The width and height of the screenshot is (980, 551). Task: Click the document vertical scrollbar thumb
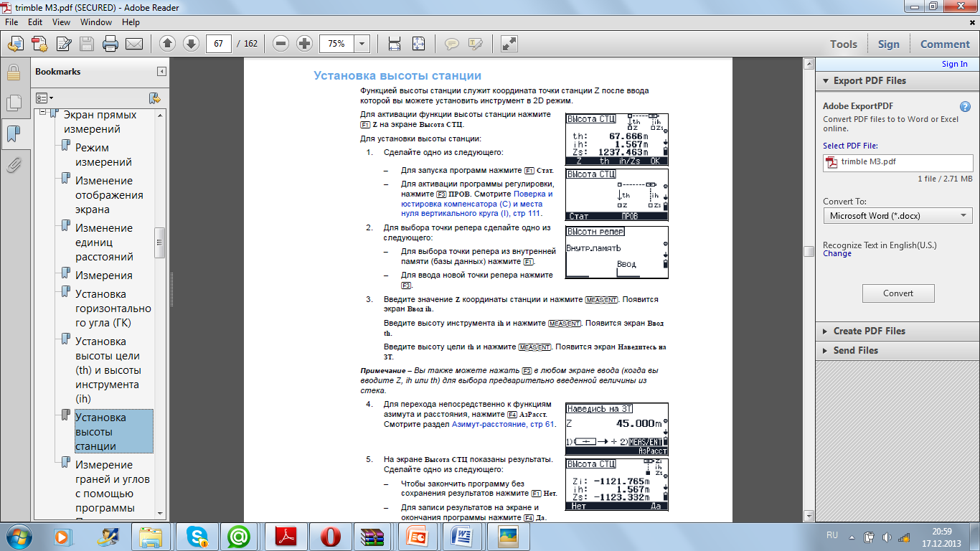click(809, 251)
